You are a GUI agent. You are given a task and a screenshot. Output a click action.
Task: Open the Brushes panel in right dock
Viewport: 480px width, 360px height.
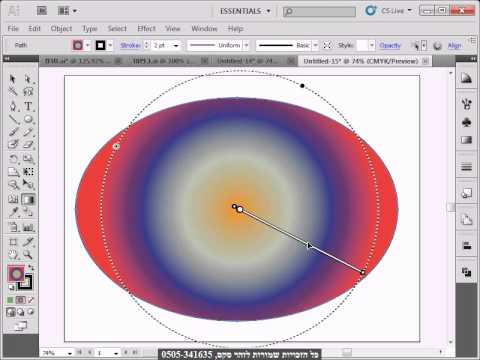point(466,104)
